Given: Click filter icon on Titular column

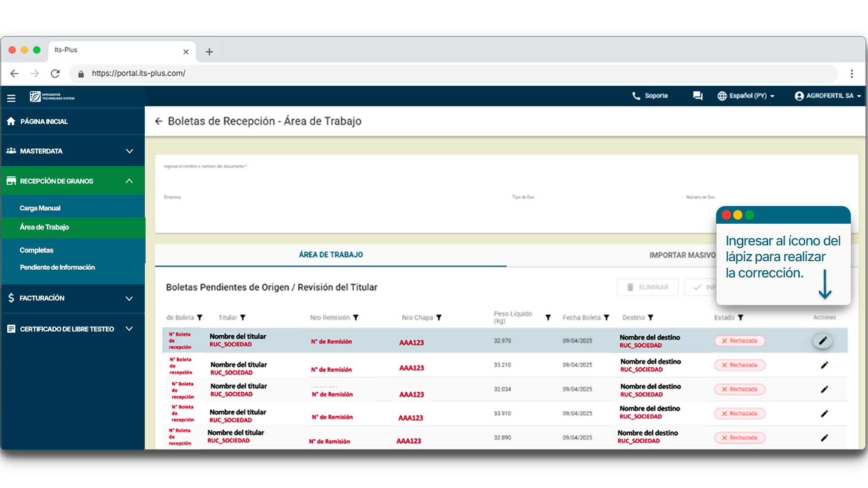Looking at the screenshot, I should coord(243,318).
